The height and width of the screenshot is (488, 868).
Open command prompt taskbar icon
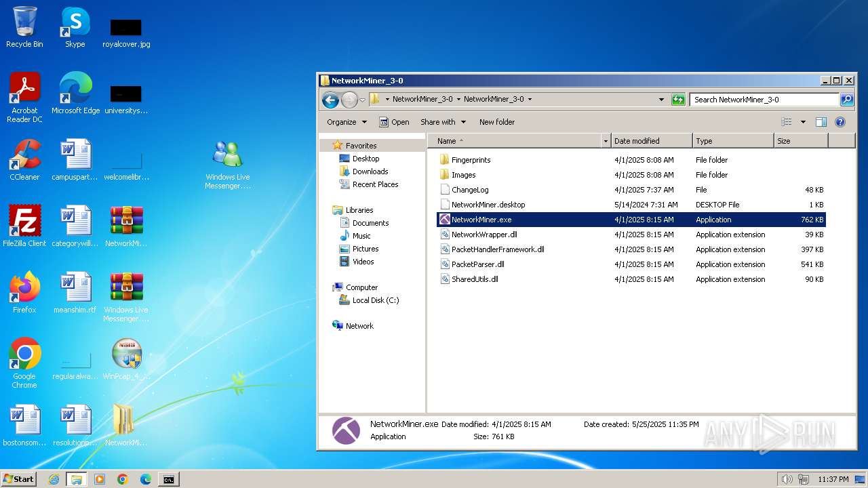[168, 479]
